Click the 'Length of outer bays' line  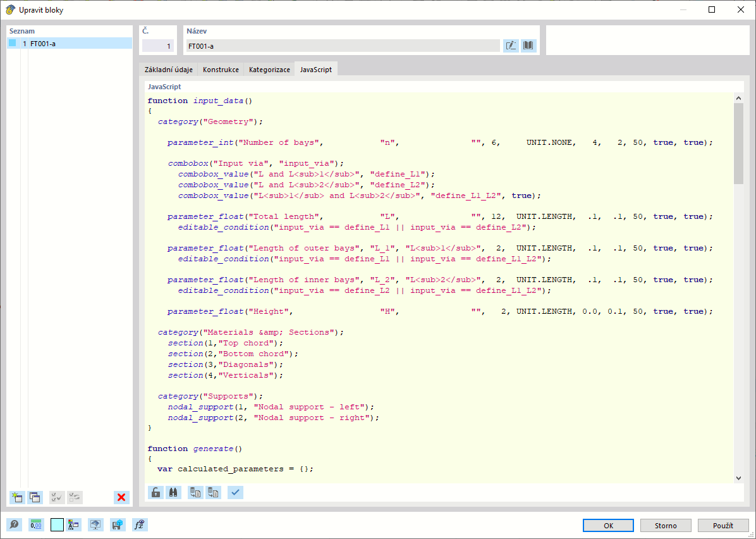[x=440, y=248]
